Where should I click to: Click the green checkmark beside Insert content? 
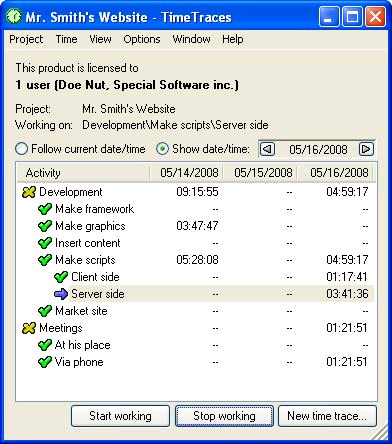pos(45,243)
